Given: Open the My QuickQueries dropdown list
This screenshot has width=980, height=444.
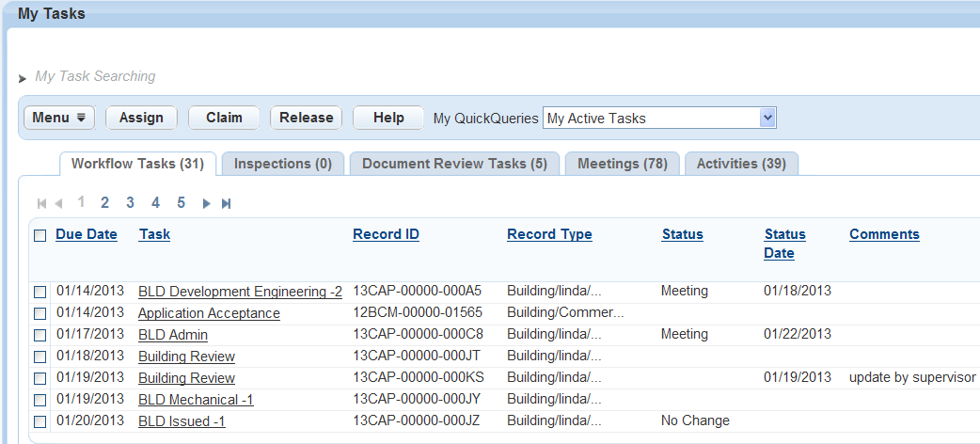Looking at the screenshot, I should coord(767,118).
